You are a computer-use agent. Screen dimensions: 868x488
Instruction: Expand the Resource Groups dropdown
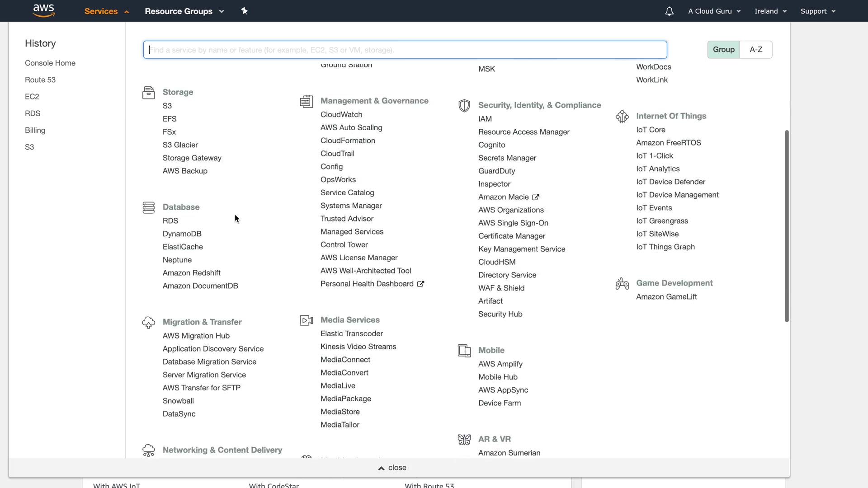[184, 11]
